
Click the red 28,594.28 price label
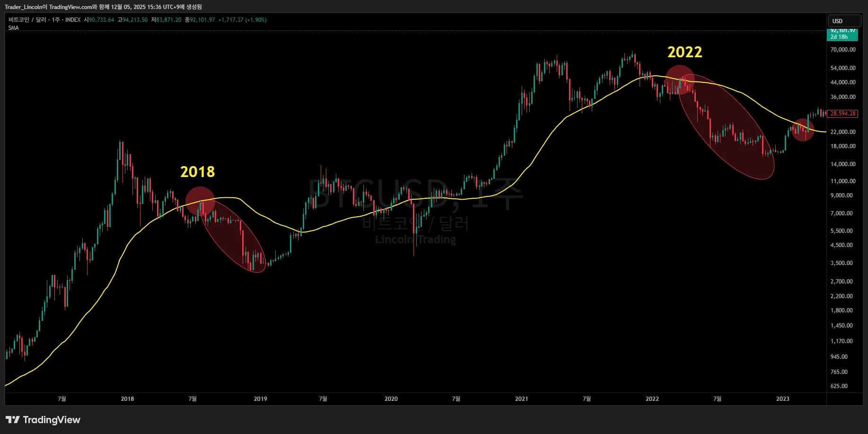point(843,114)
